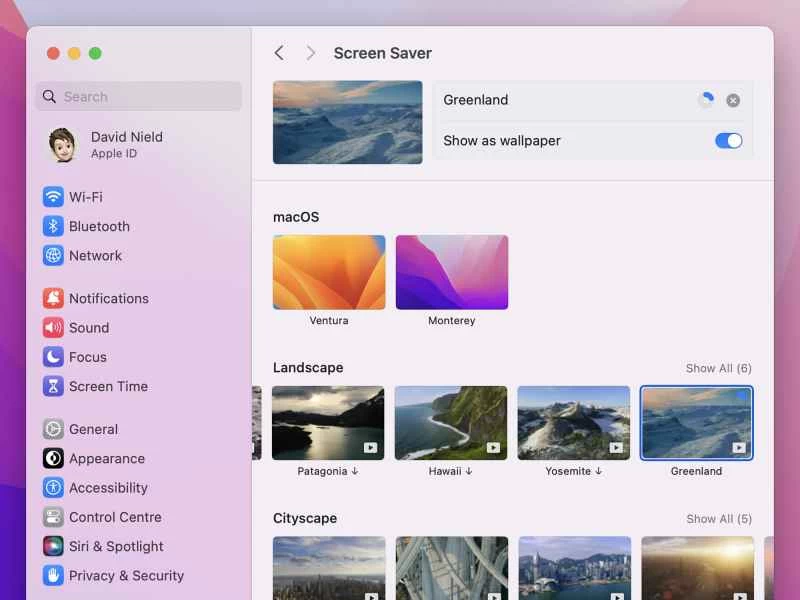800x600 pixels.
Task: Open Bluetooth settings icon
Action: [x=53, y=226]
